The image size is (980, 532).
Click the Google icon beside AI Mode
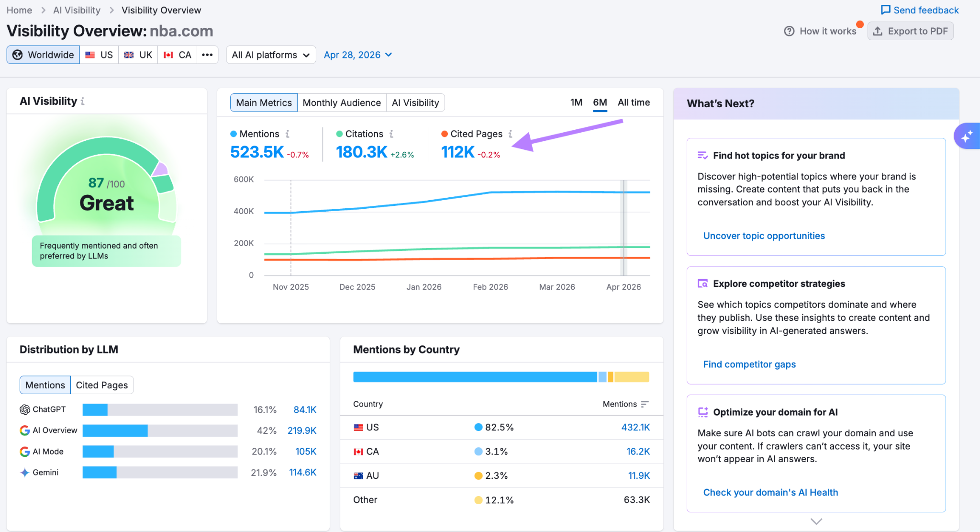pos(25,452)
